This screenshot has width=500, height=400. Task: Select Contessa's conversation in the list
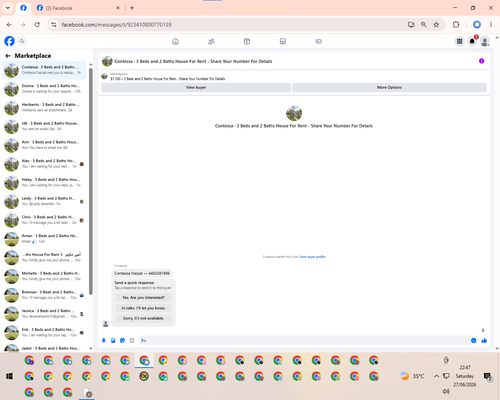point(44,70)
